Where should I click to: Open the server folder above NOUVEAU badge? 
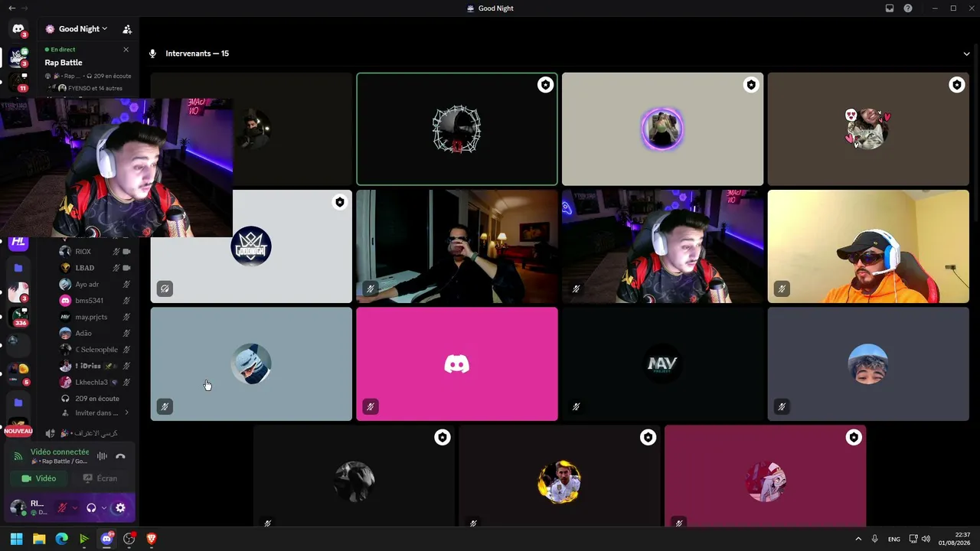pos(18,403)
